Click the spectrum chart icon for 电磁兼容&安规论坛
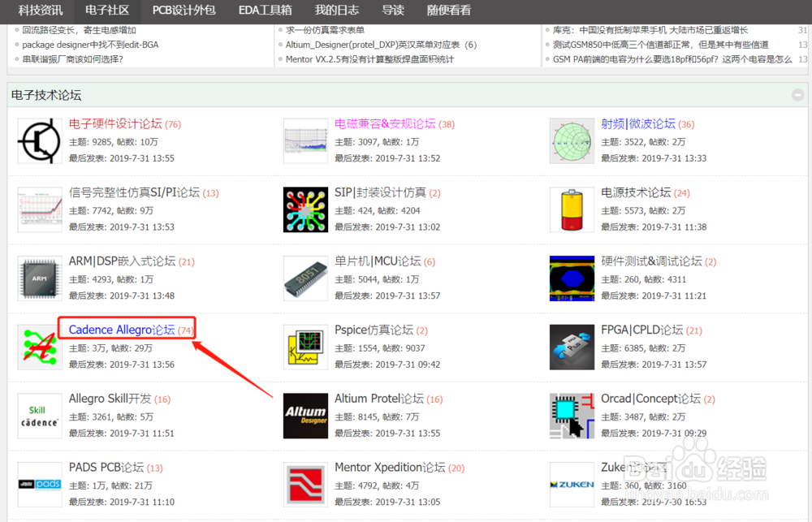The height and width of the screenshot is (522, 812). click(305, 141)
